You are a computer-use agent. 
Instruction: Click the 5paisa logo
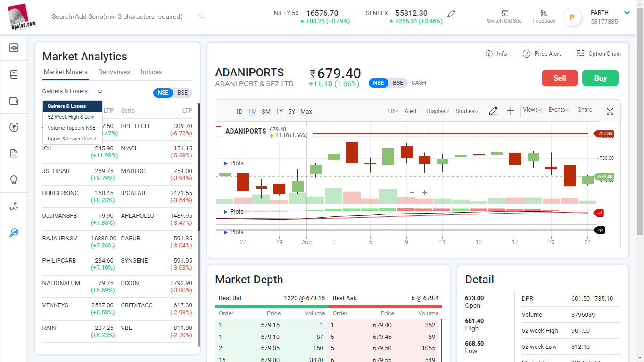pyautogui.click(x=22, y=17)
